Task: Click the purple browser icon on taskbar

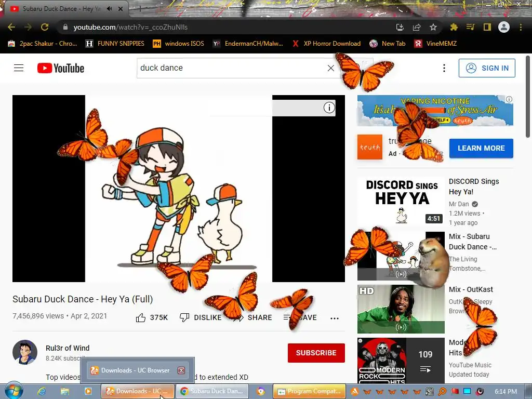Action: point(261,391)
